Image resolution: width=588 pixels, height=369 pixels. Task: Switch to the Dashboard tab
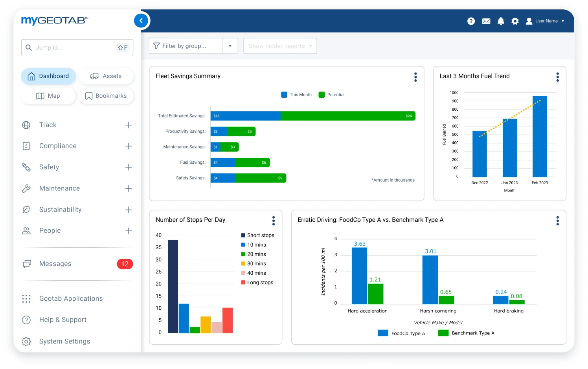48,76
